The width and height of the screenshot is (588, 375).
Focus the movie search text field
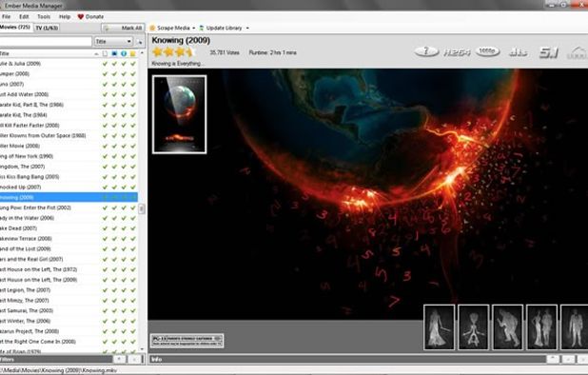click(46, 41)
